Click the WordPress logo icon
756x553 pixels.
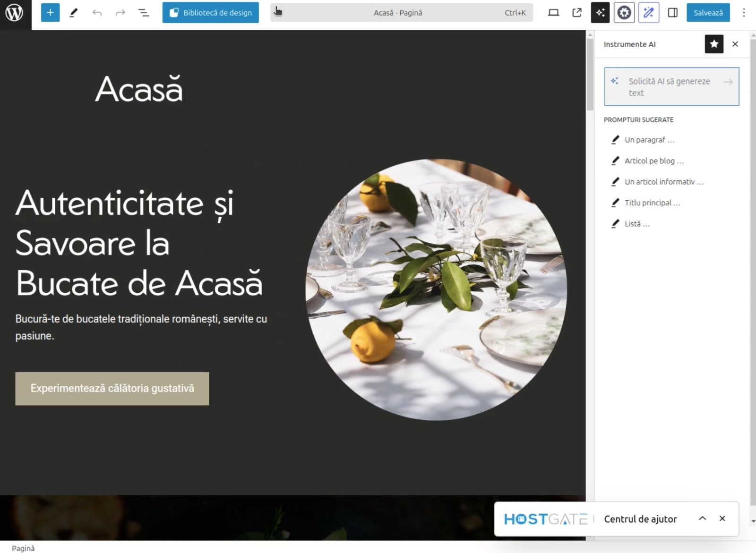click(x=14, y=13)
